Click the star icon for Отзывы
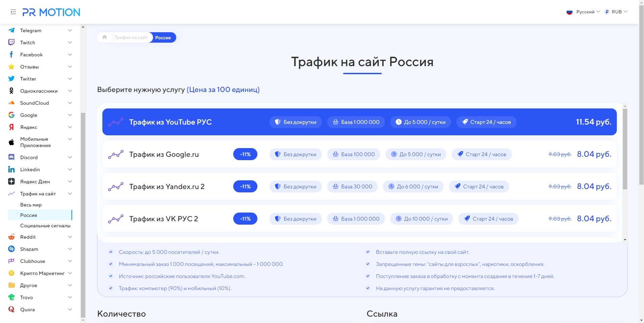The width and height of the screenshot is (644, 323). [x=11, y=66]
